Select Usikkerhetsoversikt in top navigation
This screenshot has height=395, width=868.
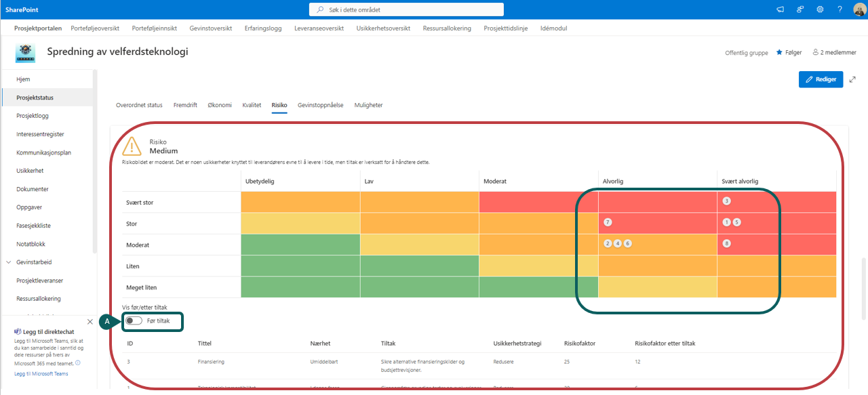tap(383, 28)
